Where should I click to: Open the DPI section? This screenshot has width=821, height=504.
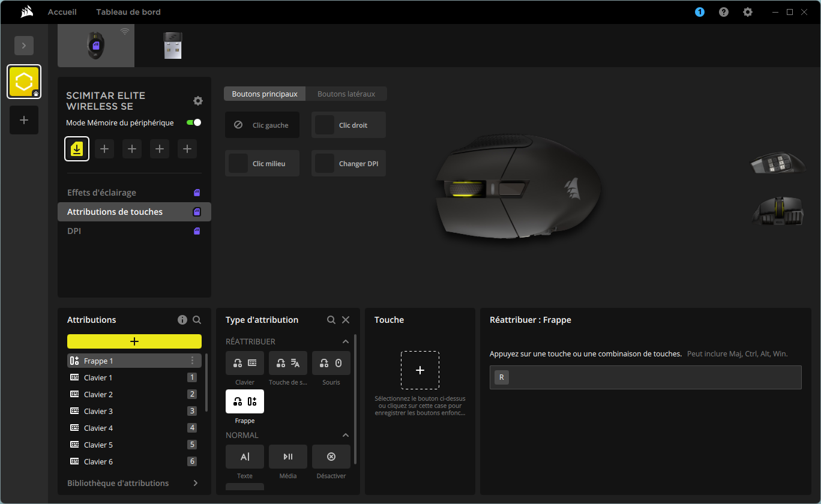(134, 231)
